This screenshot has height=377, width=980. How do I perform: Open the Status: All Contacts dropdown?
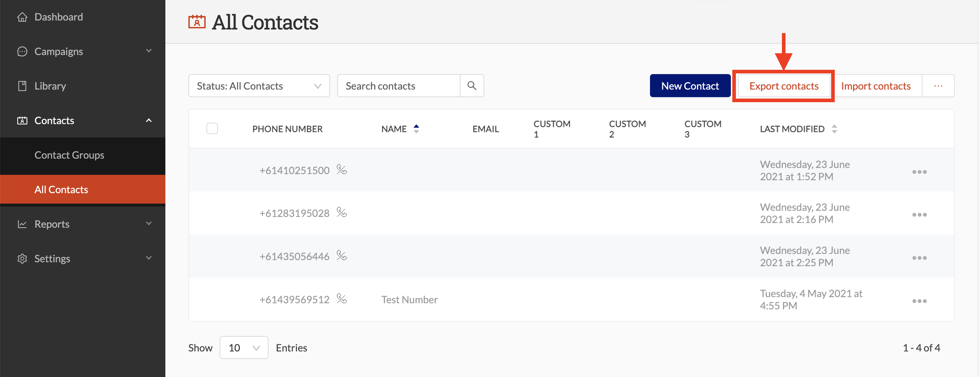259,86
